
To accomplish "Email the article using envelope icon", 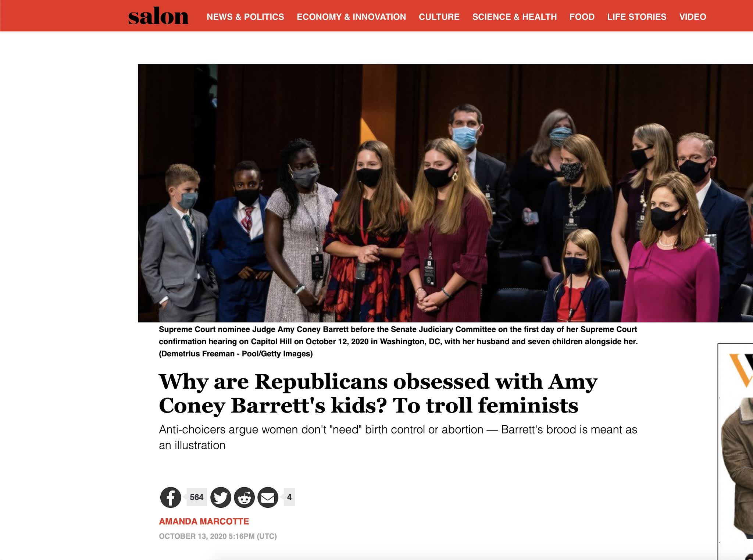I will (x=268, y=497).
